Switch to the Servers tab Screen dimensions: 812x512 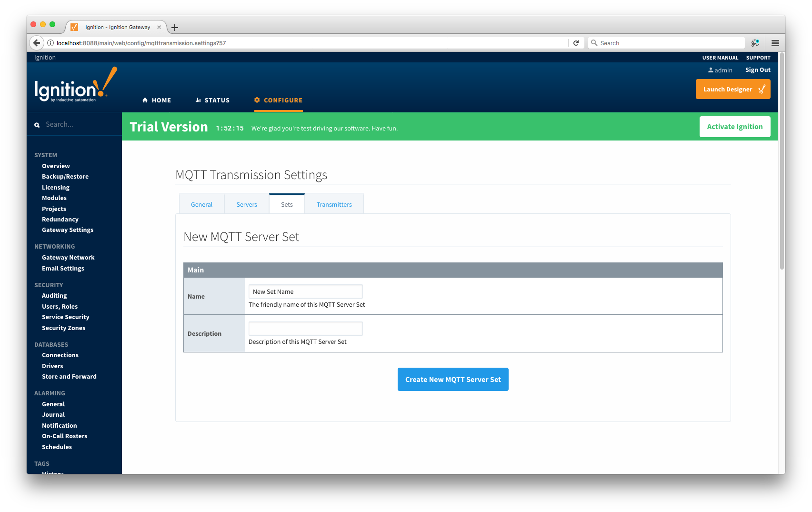247,204
